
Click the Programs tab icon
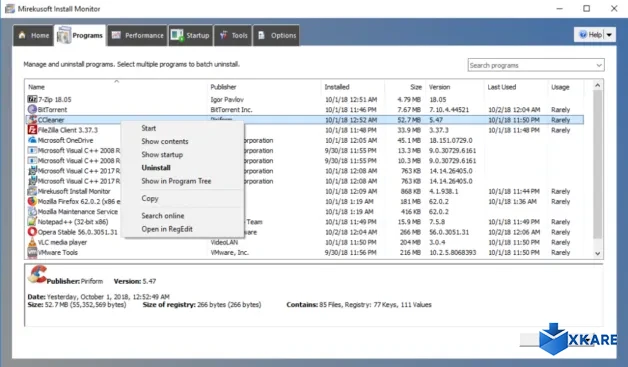click(x=64, y=35)
